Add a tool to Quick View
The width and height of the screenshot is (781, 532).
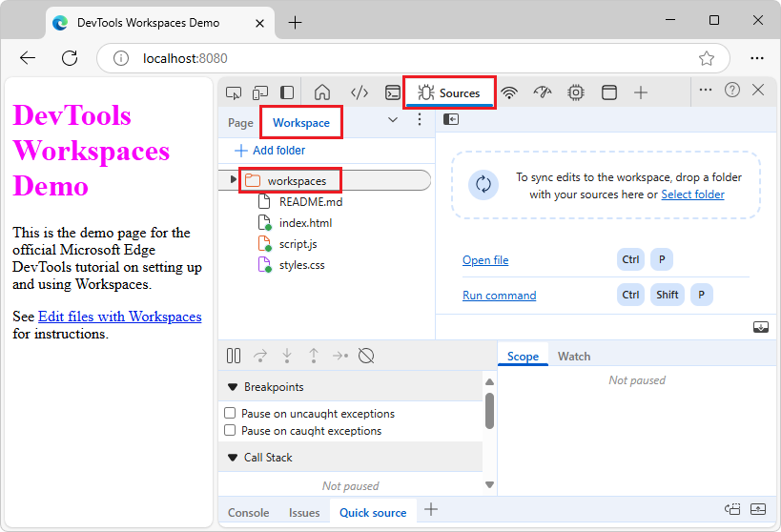[x=431, y=509]
